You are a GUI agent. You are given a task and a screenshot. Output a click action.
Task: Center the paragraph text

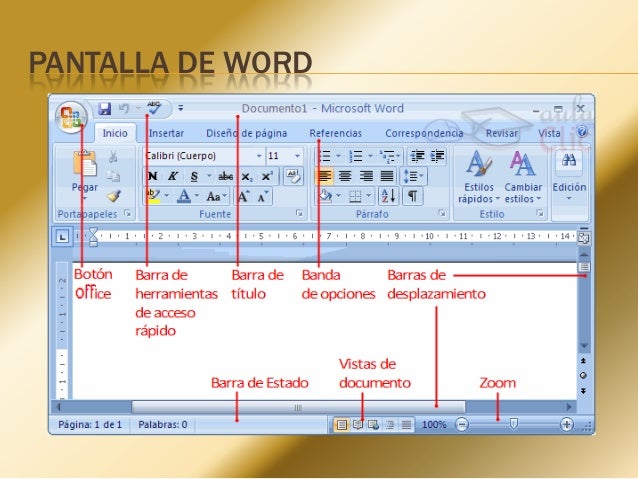(x=345, y=176)
